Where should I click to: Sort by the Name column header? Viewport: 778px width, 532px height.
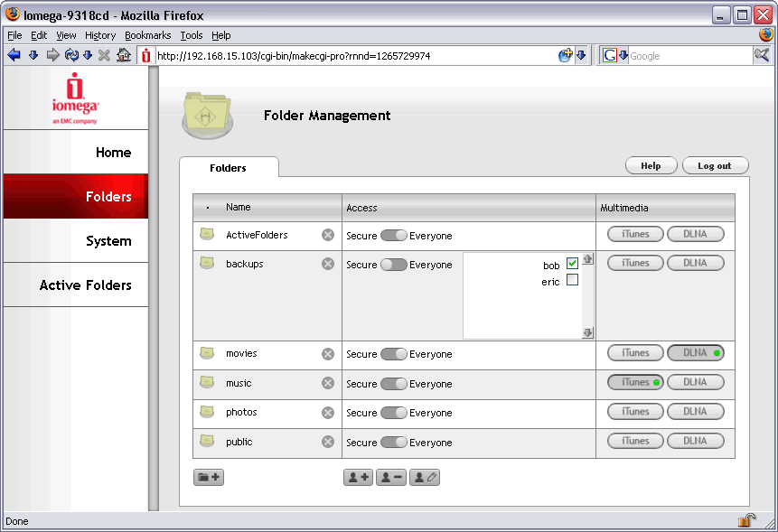point(239,207)
